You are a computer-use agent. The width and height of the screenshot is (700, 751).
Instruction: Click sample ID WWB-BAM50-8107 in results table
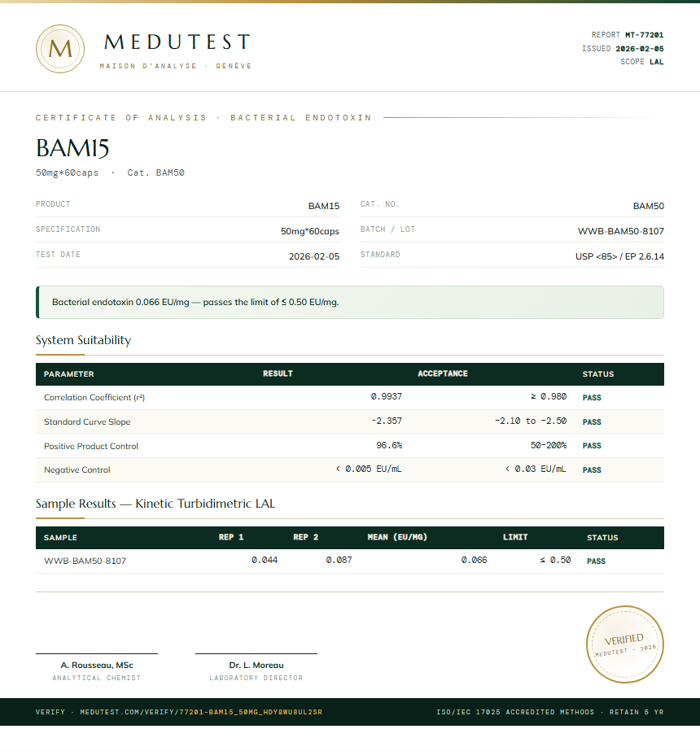(x=85, y=561)
